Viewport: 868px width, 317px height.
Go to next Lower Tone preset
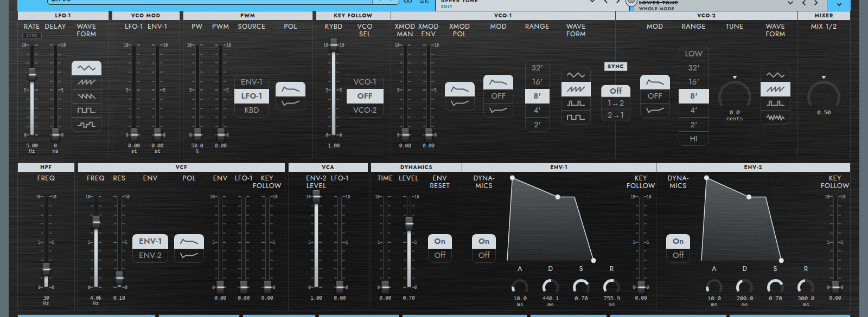tap(815, 3)
